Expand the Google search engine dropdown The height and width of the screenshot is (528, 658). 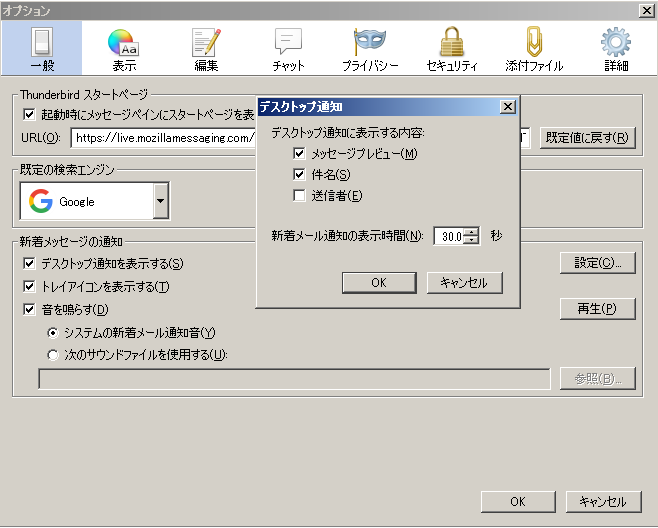point(160,202)
